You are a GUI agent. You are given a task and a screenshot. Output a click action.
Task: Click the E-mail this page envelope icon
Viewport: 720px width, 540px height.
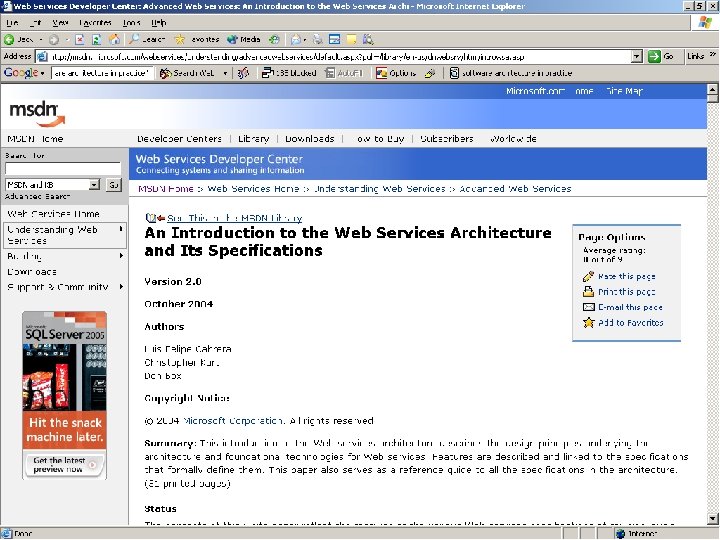point(588,307)
